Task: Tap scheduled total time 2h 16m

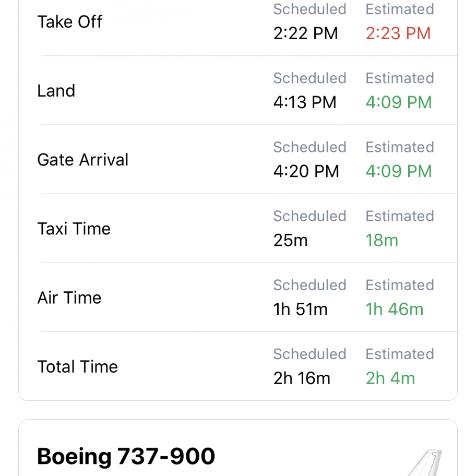Action: click(x=302, y=378)
